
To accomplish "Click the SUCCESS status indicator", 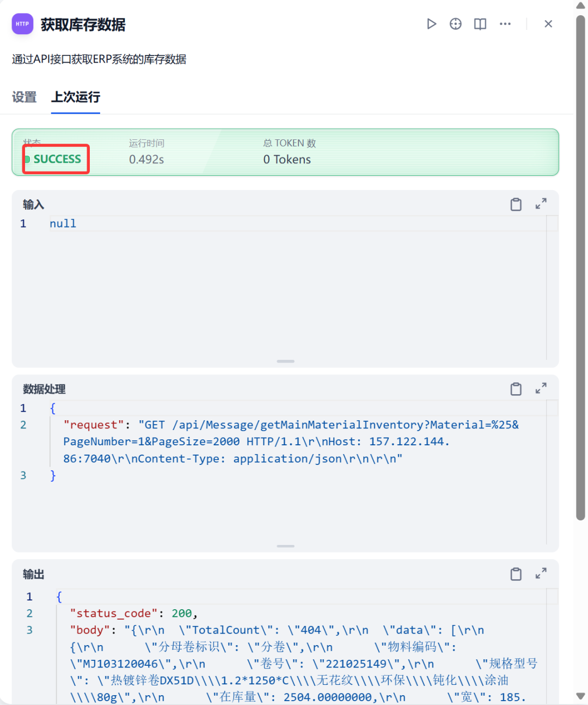I will pyautogui.click(x=57, y=159).
